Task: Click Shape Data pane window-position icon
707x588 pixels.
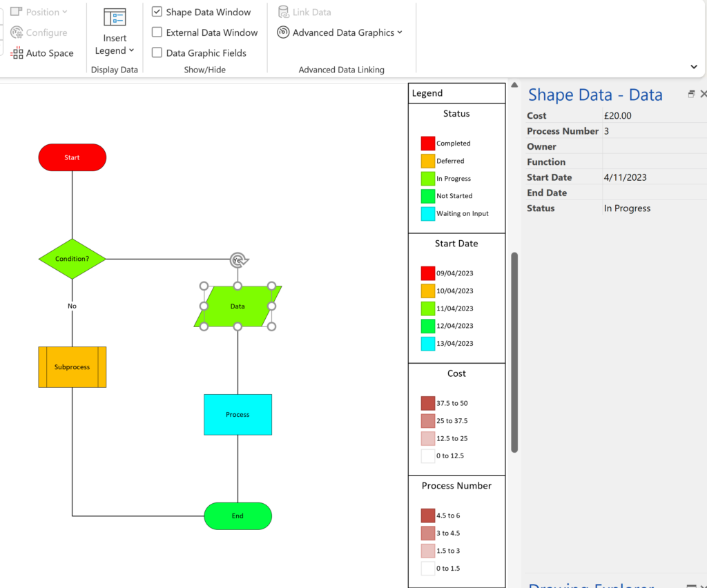Action: coord(690,94)
